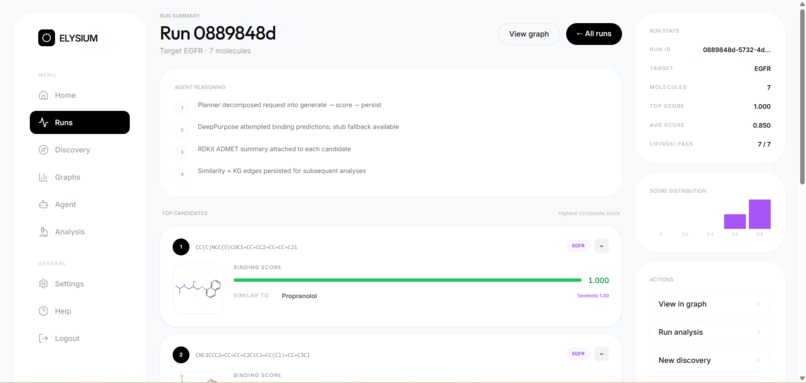Go to Discovery page

[x=80, y=150]
